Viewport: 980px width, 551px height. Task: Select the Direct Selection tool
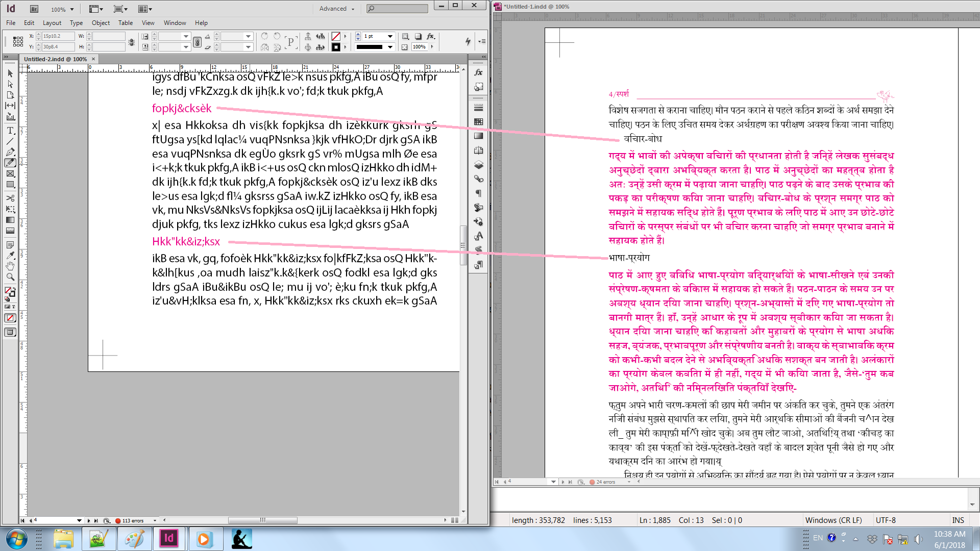tap(10, 84)
